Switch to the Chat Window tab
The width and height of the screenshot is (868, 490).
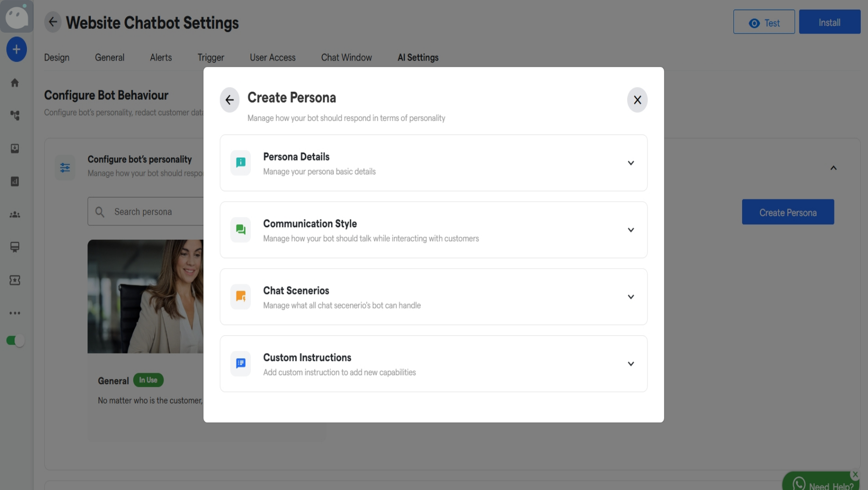[346, 57]
